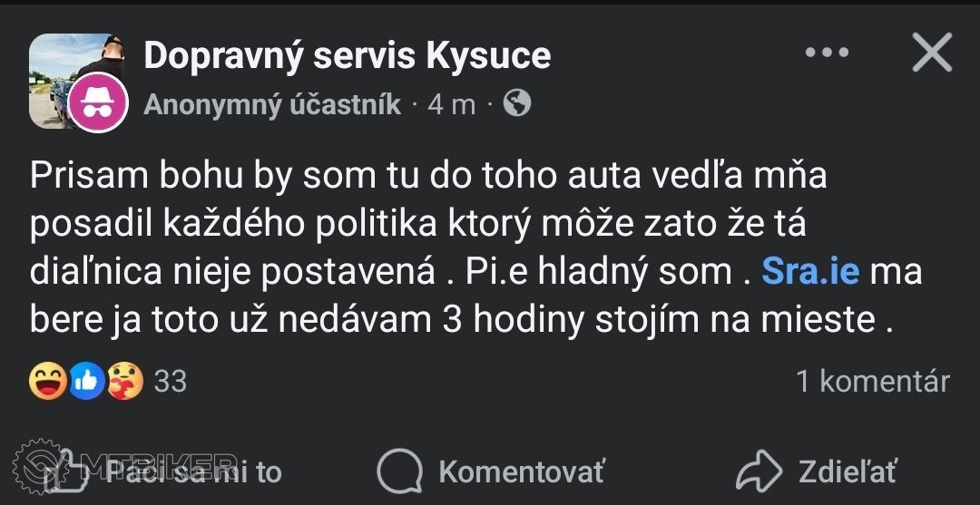Screen dimensions: 980x505
Task: Click the laughing Haha reaction emoji
Action: pos(47,382)
